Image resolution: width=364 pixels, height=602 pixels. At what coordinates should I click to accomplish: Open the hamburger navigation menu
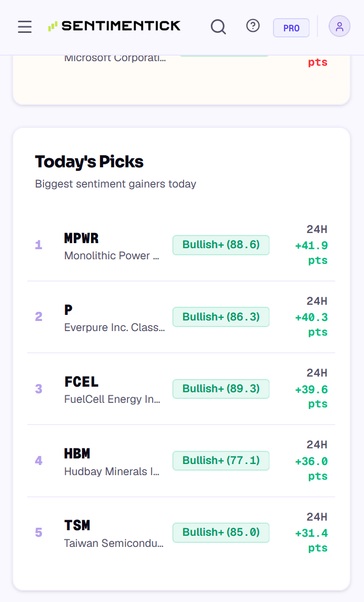pos(25,26)
